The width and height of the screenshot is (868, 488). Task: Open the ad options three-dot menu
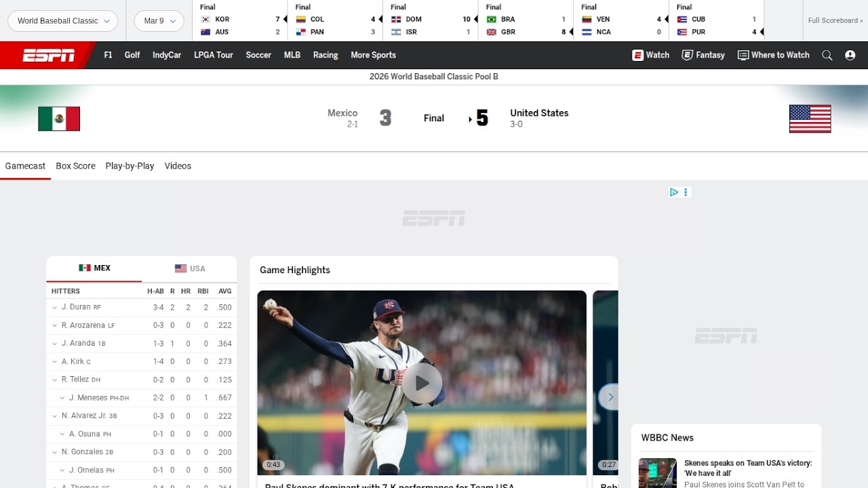(686, 192)
